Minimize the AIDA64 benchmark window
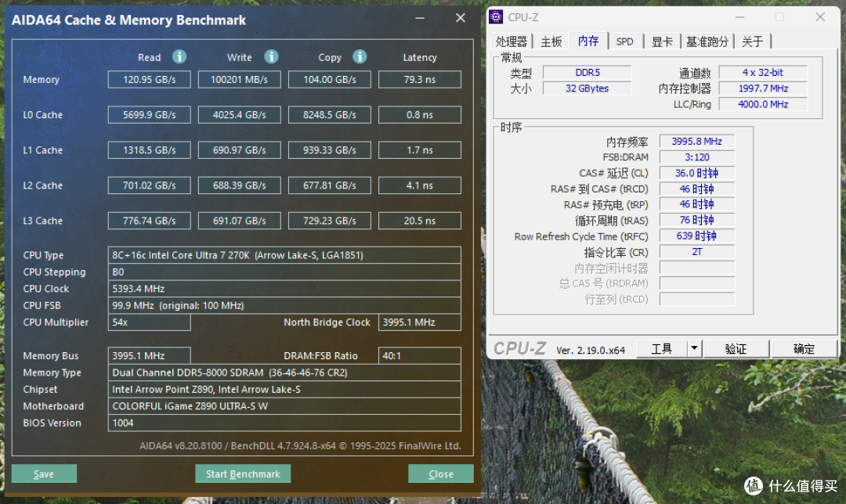Viewport: 846px width, 504px height. [420, 18]
